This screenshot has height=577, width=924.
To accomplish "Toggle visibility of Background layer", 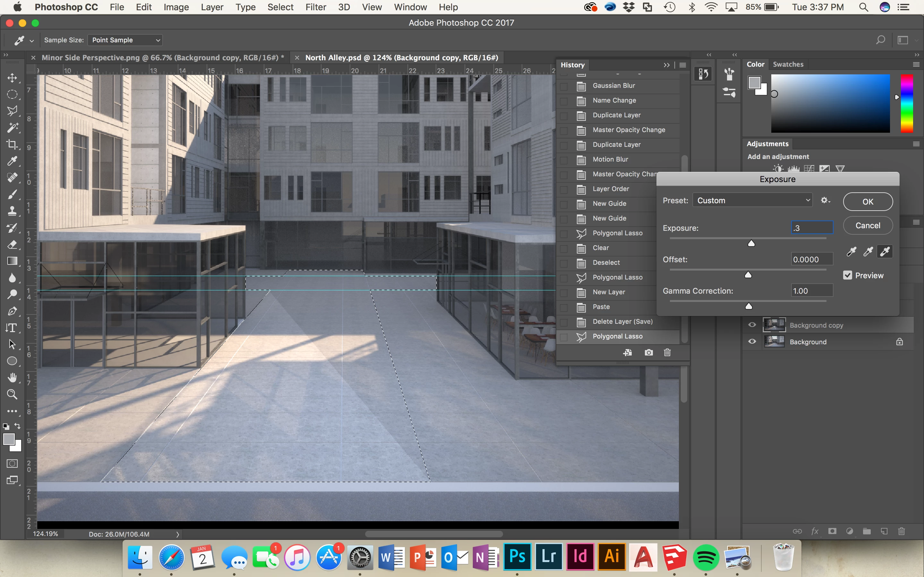I will pos(752,341).
